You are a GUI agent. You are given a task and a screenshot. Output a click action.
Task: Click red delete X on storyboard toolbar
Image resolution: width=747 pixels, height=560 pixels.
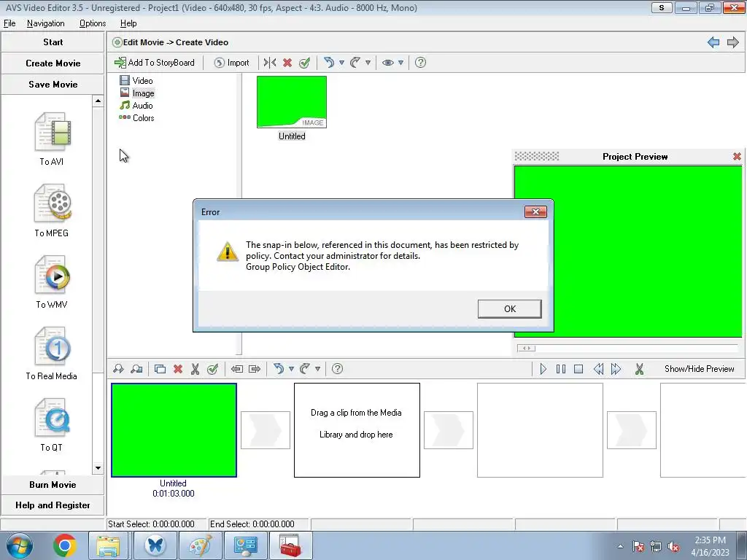tap(178, 368)
